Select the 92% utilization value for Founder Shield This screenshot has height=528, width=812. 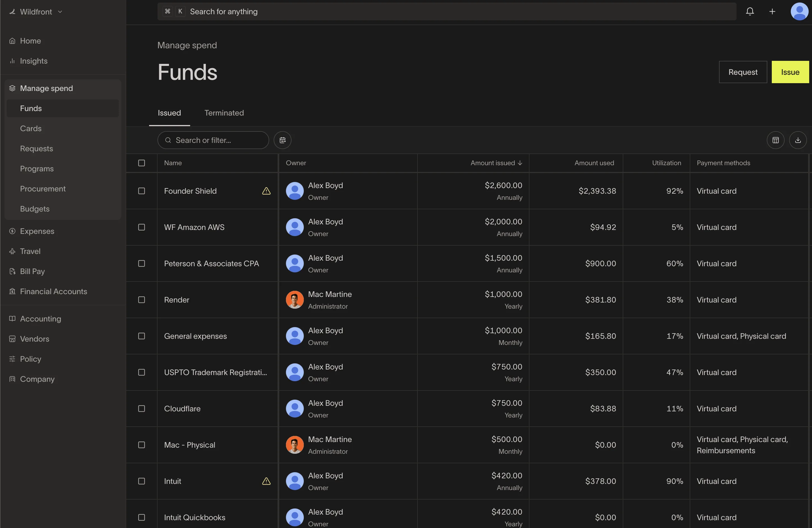point(675,191)
